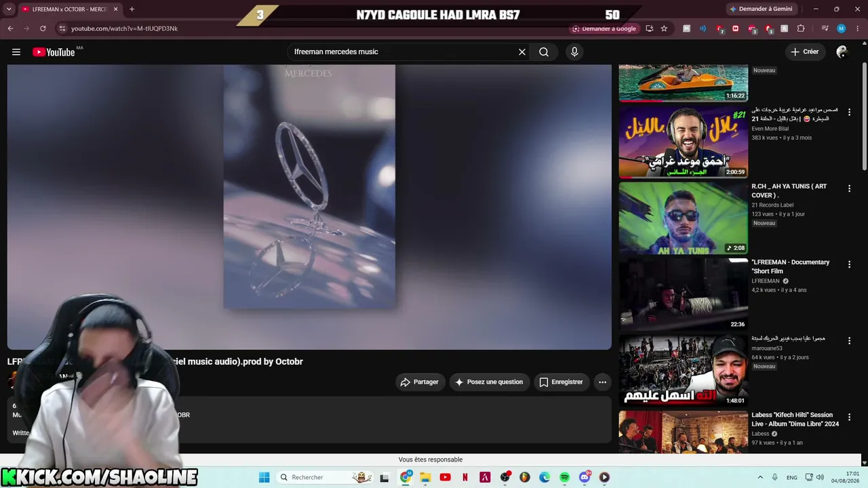Viewport: 868px width, 488px height.
Task: Click the Posez une question button
Action: [x=489, y=382]
